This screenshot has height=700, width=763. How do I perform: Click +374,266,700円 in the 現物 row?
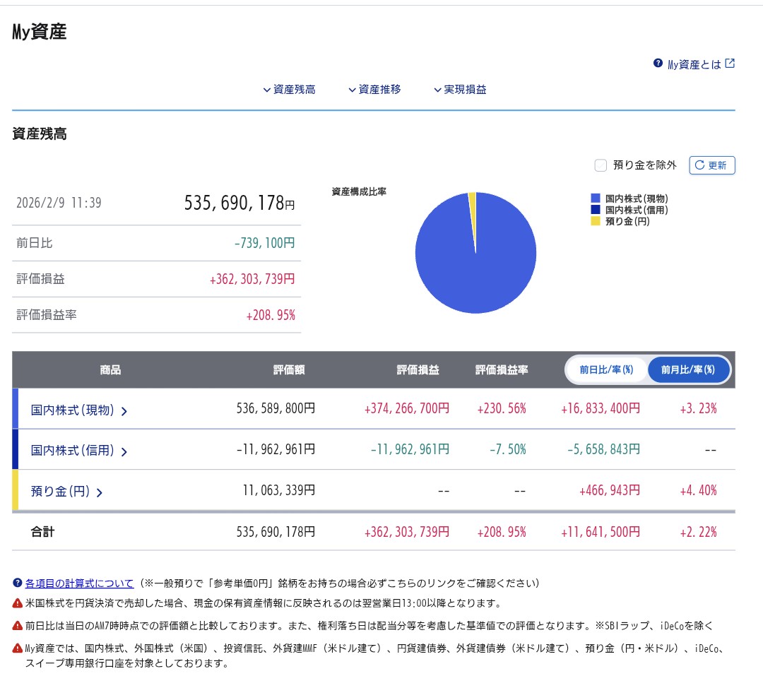407,408
